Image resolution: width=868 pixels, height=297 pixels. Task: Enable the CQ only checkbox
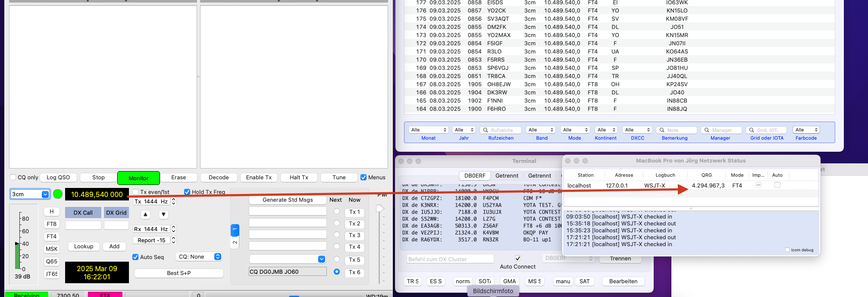tap(13, 177)
